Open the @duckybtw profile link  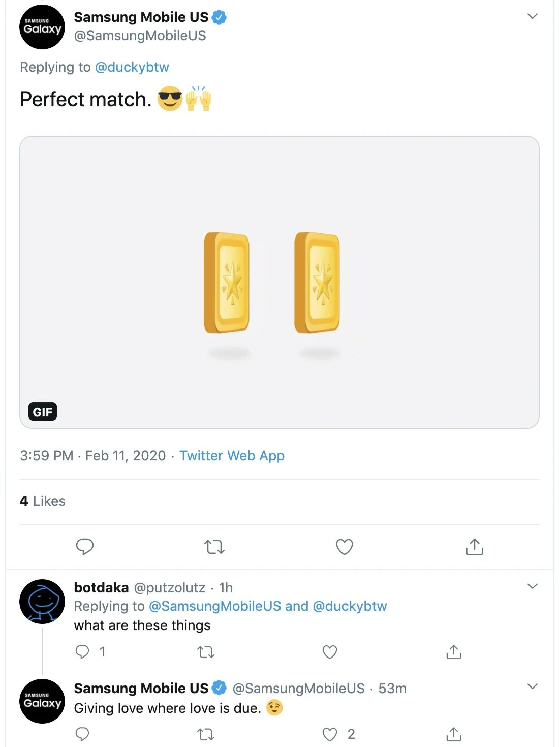point(132,67)
